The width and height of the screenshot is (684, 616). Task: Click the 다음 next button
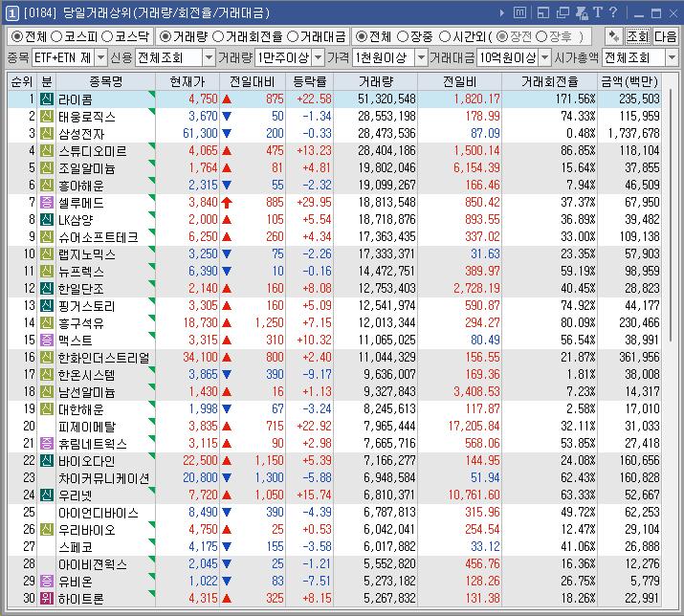tap(665, 36)
